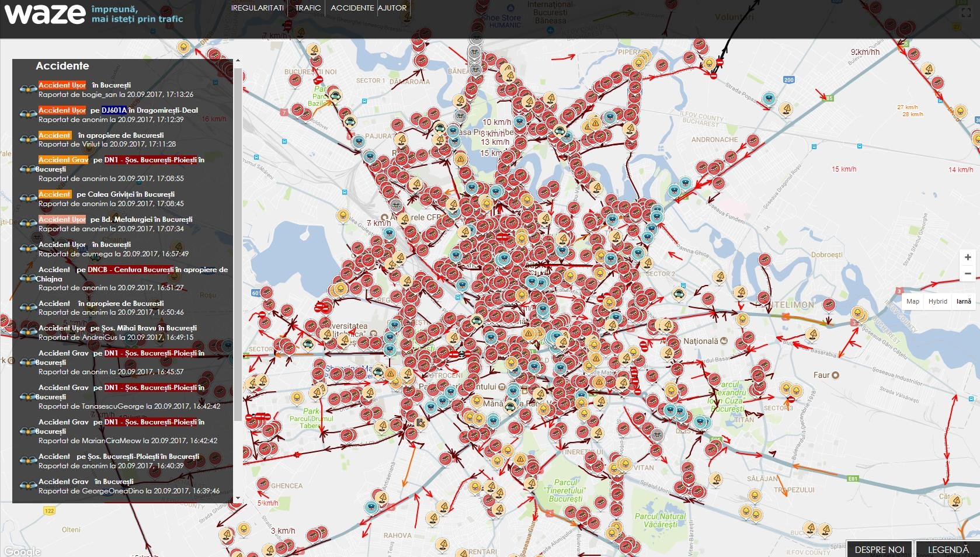Click the accident list scrollbar thumb
This screenshot has width=980, height=557.
237,243
